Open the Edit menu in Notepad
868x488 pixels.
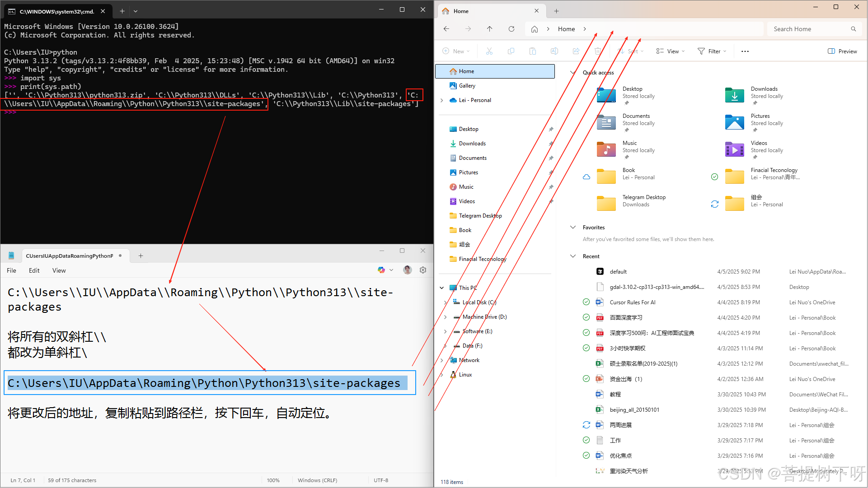[x=34, y=270]
